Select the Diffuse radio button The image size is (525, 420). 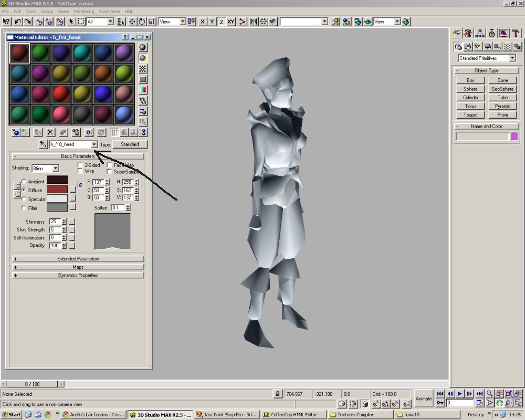pos(24,190)
